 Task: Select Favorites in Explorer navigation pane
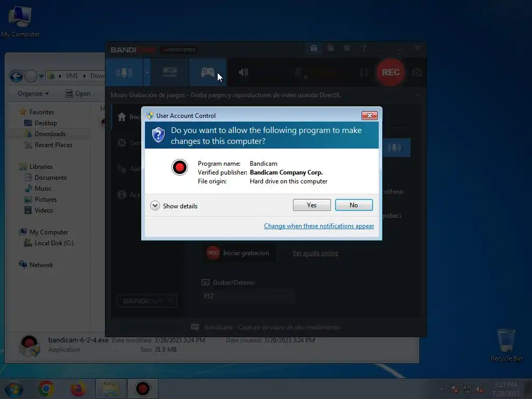36,112
